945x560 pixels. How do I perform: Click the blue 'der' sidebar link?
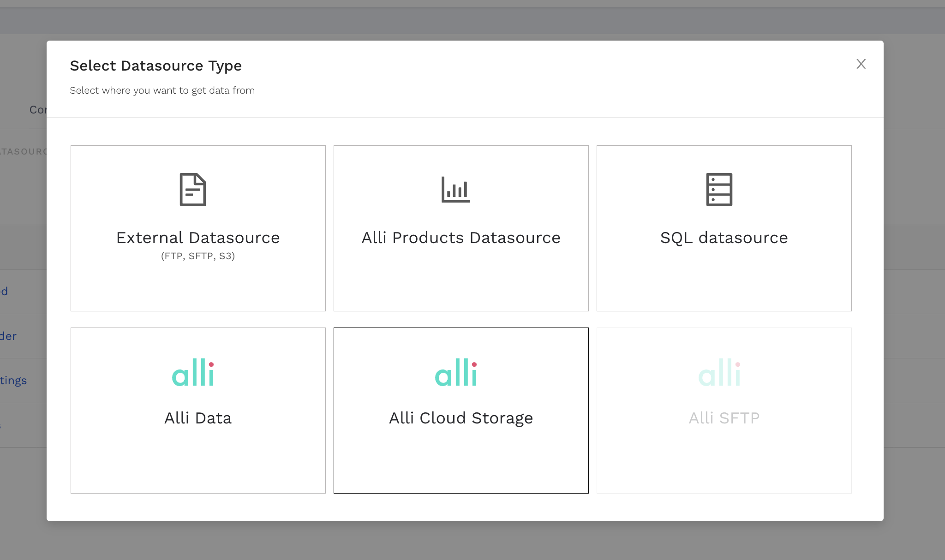tap(8, 336)
